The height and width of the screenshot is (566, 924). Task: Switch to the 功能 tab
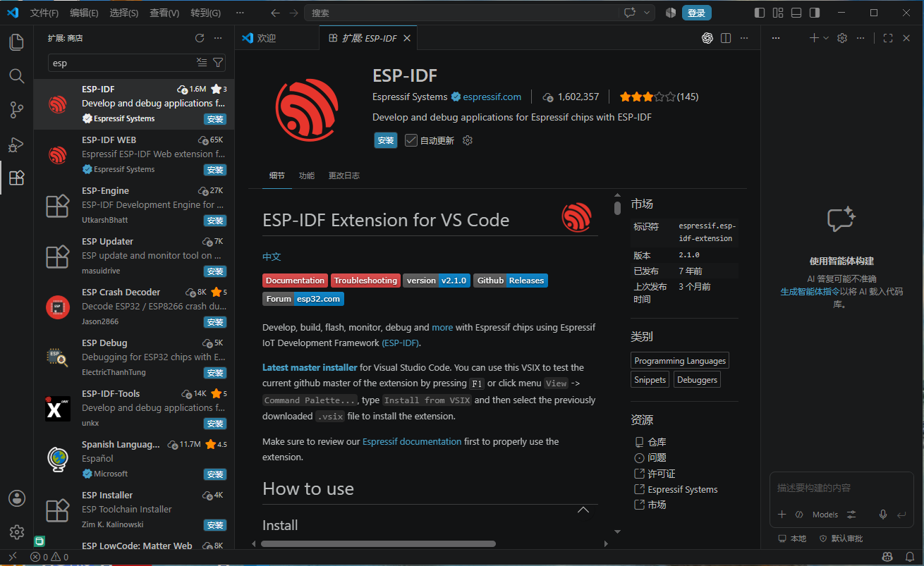coord(306,176)
